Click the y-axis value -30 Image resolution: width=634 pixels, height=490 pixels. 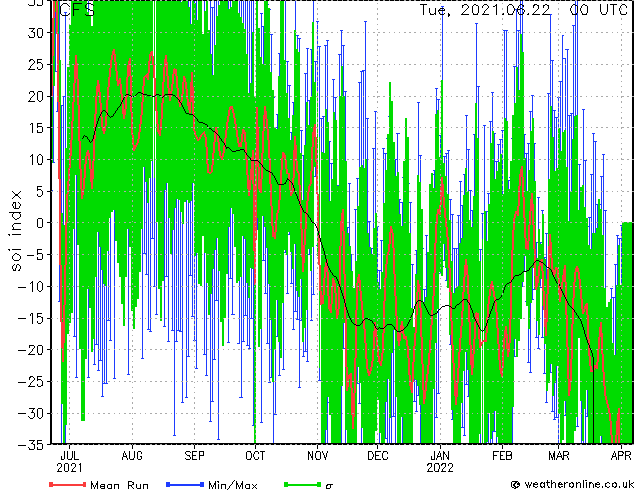32,413
